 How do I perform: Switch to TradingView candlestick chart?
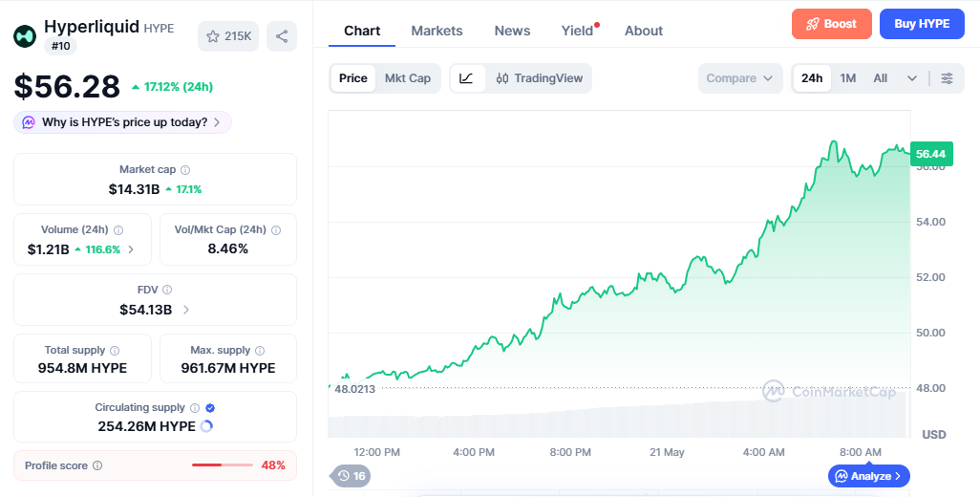[540, 78]
